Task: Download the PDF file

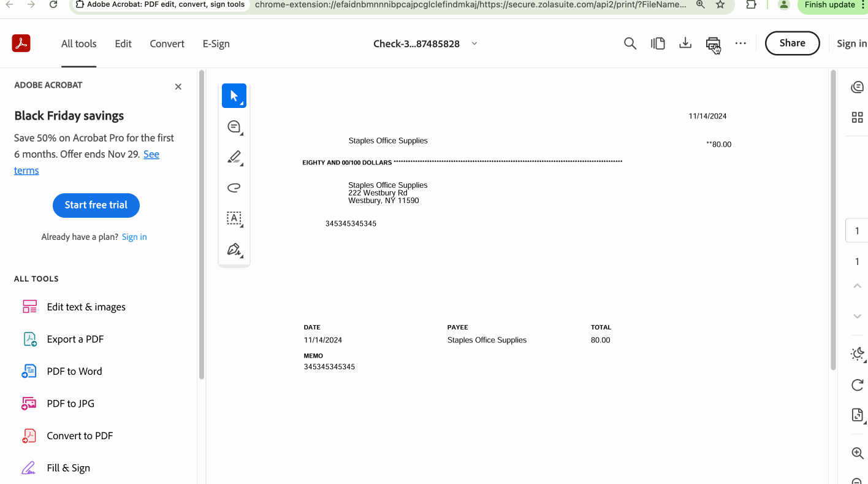Action: coord(685,44)
